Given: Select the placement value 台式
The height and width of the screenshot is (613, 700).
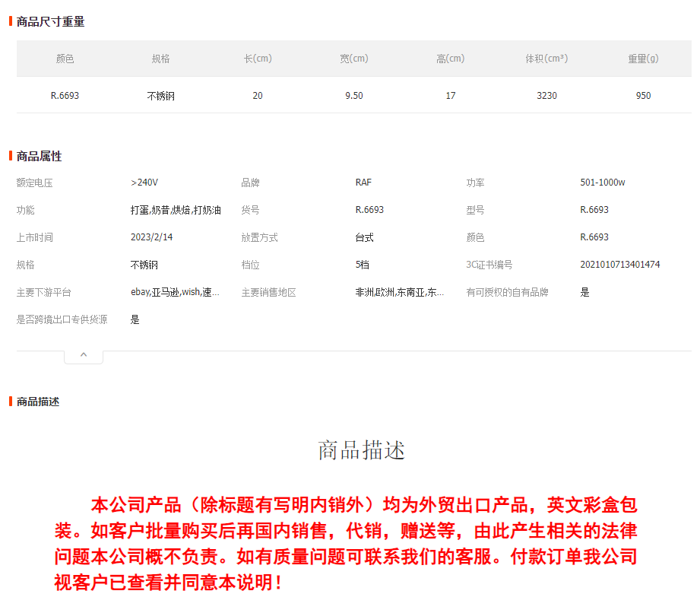Looking at the screenshot, I should [364, 237].
